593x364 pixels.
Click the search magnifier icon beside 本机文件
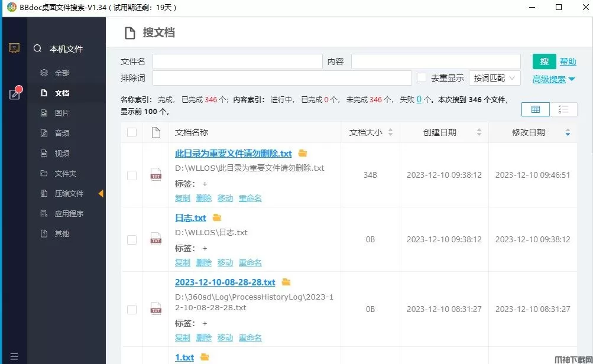pos(37,48)
